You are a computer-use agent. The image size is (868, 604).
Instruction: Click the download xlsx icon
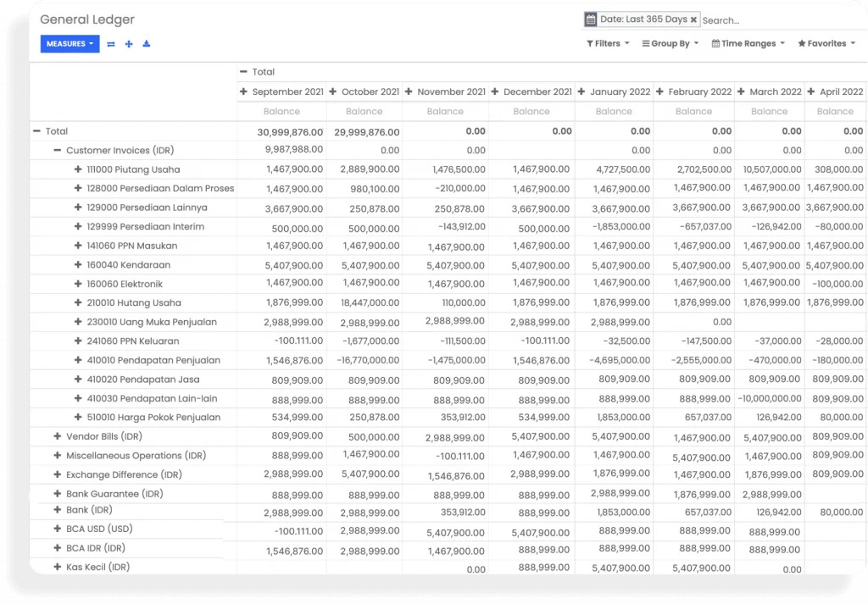coord(146,44)
